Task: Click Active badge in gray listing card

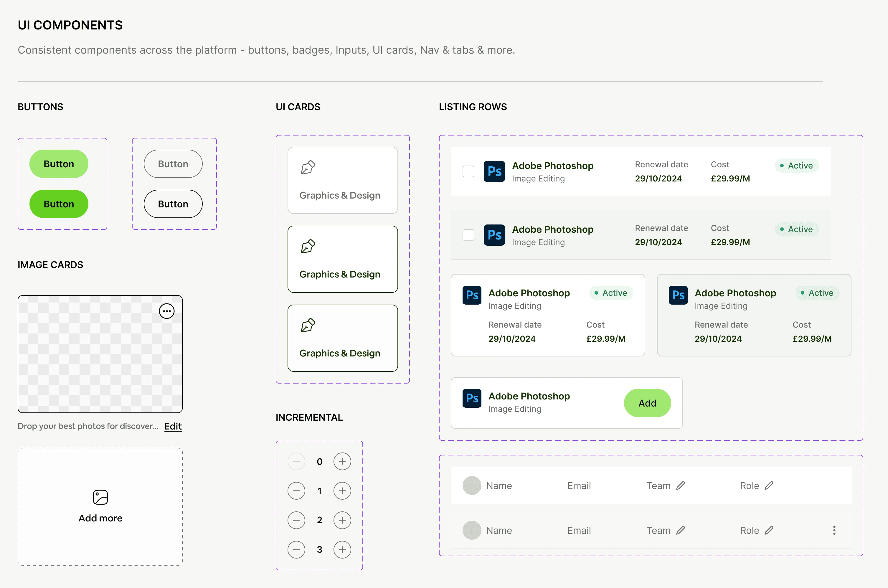Action: tap(818, 293)
